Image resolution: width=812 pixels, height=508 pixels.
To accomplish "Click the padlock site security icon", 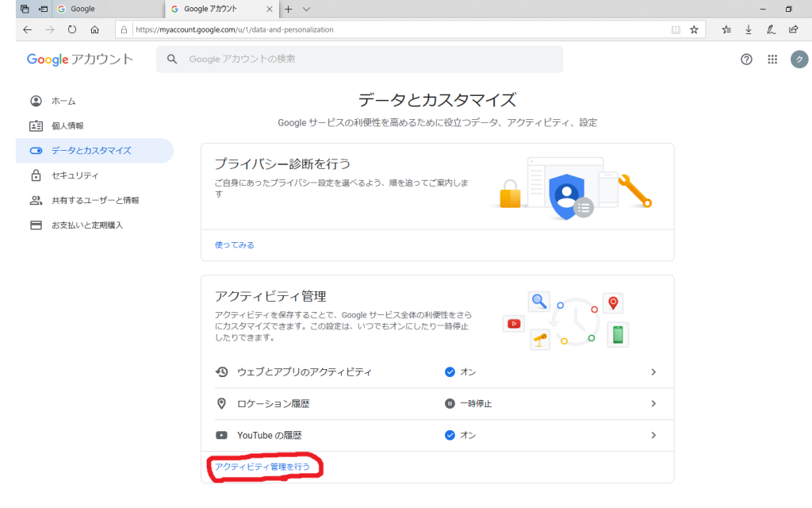I will [x=124, y=29].
